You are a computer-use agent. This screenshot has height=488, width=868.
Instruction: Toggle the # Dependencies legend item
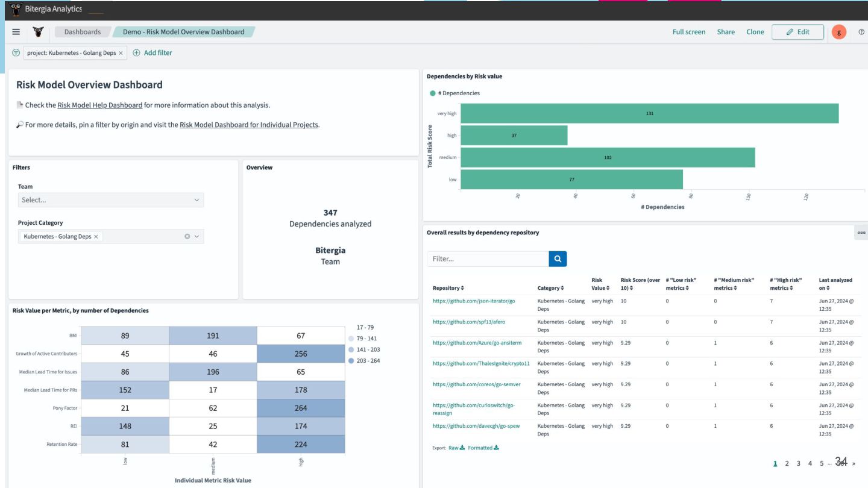[x=455, y=93]
